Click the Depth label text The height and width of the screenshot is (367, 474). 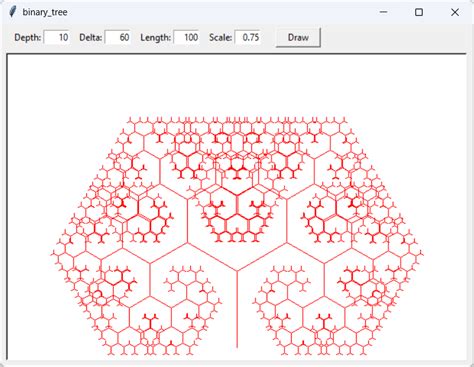tap(28, 37)
